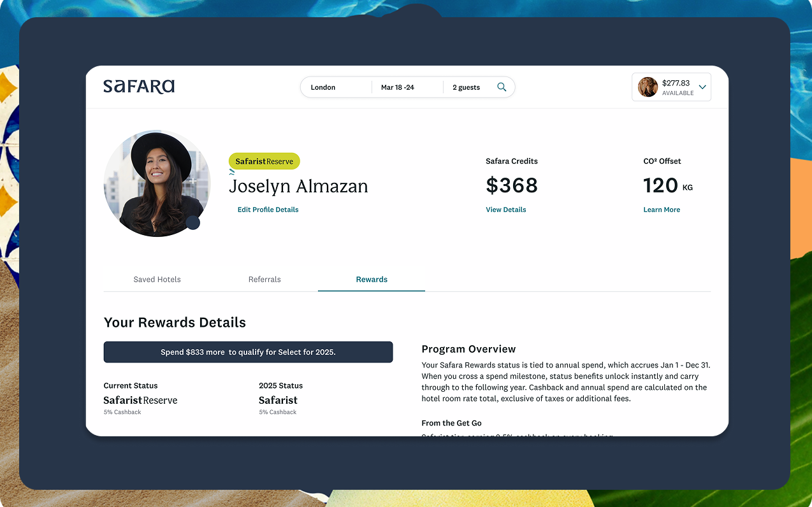
Task: Click the Safara logo
Action: click(x=139, y=87)
